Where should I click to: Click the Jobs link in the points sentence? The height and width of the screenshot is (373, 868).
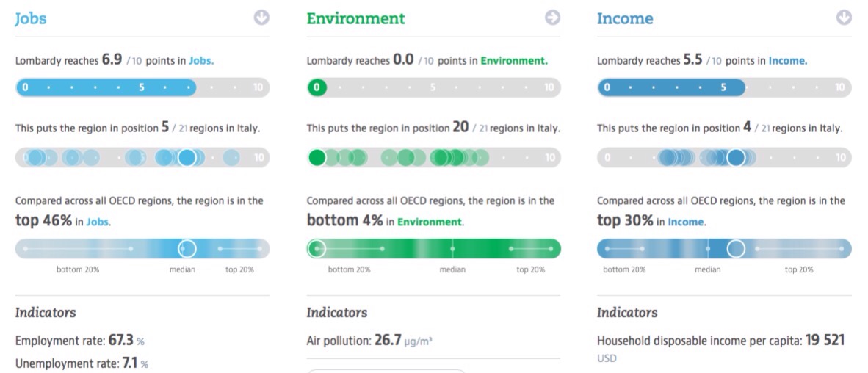pos(200,61)
